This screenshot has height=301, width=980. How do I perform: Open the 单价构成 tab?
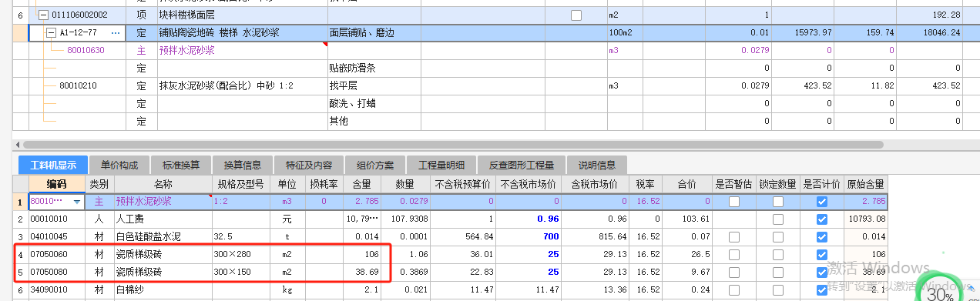pos(119,166)
